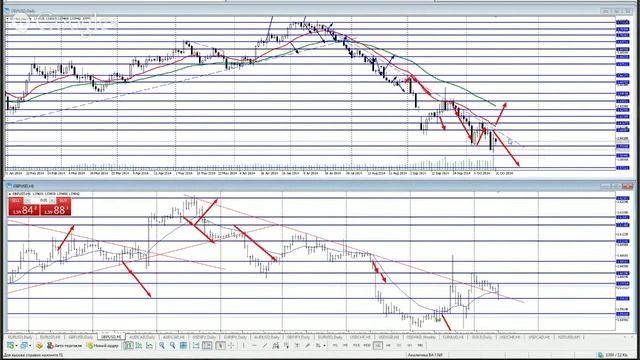
Task: Open the EURJPY,Daily chart tab
Action: pyautogui.click(x=235, y=337)
